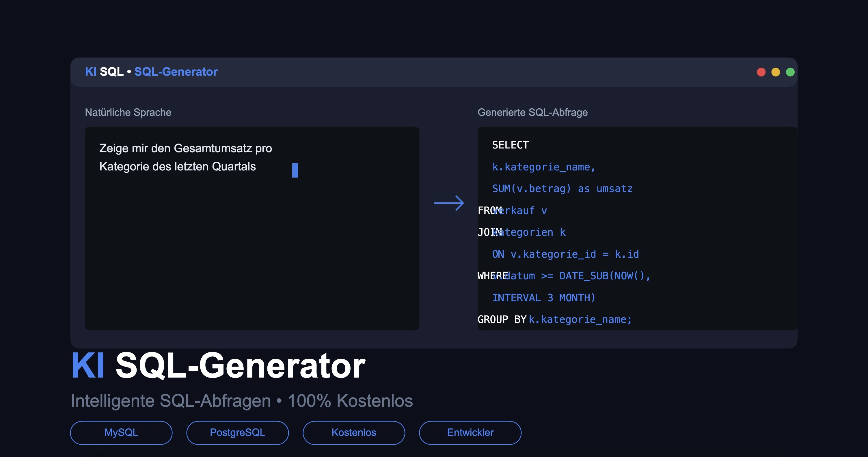Click the 'Intelligente SQL-Abfragen • 100% Kostenlos' subtitle
This screenshot has width=868, height=457.
242,401
